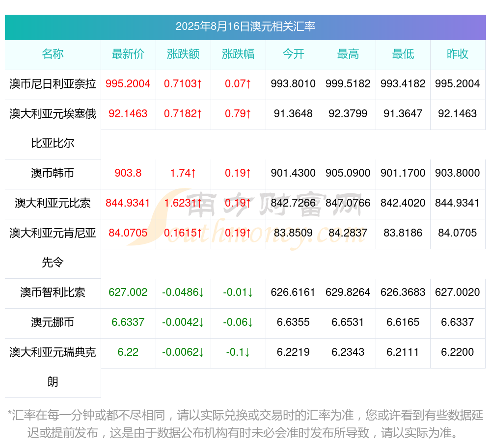
Task: Click the 最高 column header
Action: pyautogui.click(x=348, y=54)
